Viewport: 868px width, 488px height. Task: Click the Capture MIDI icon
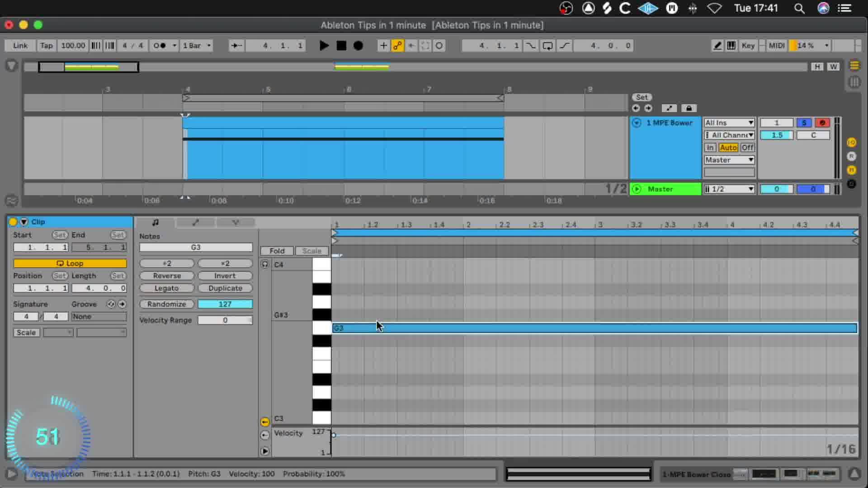[425, 46]
